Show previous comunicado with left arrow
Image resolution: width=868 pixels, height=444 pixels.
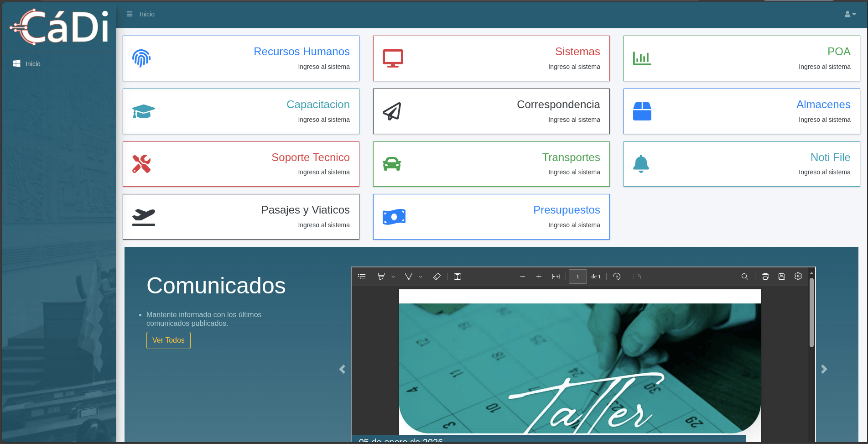coord(343,369)
